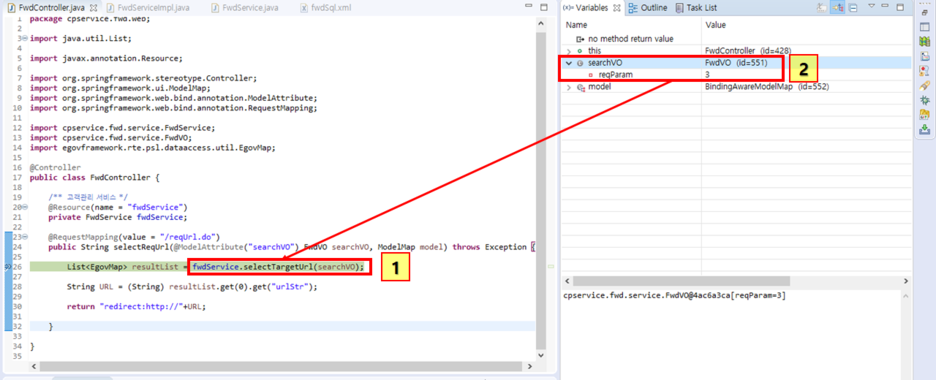The image size is (936, 380).
Task: Click the editor scroll-up arrow
Action: [x=541, y=24]
